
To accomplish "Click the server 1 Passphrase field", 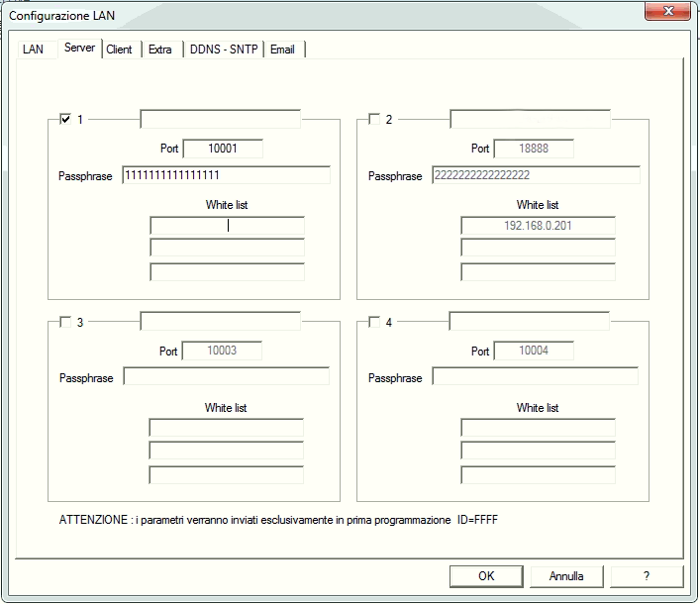I will (x=226, y=175).
